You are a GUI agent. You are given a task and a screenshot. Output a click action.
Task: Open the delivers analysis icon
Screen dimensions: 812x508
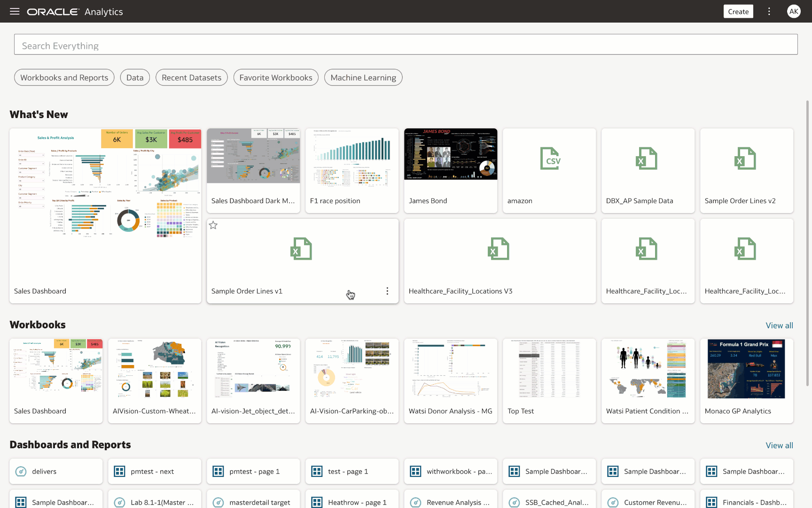(x=21, y=471)
